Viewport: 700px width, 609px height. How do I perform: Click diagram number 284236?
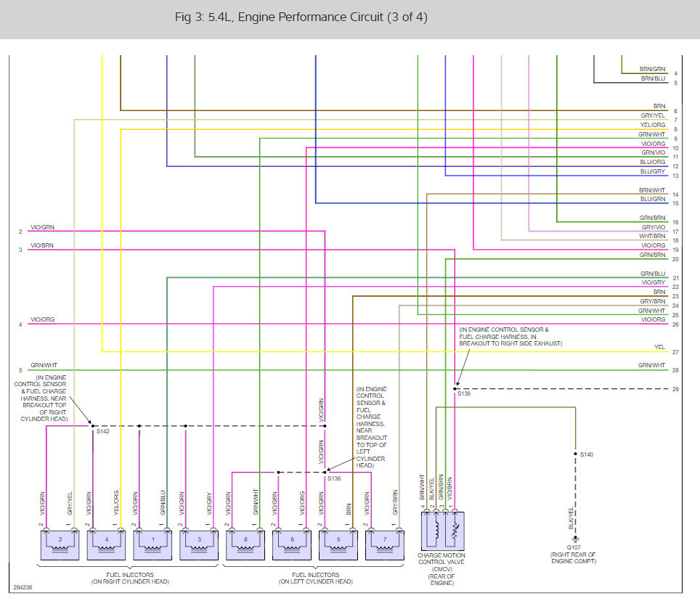click(x=23, y=587)
